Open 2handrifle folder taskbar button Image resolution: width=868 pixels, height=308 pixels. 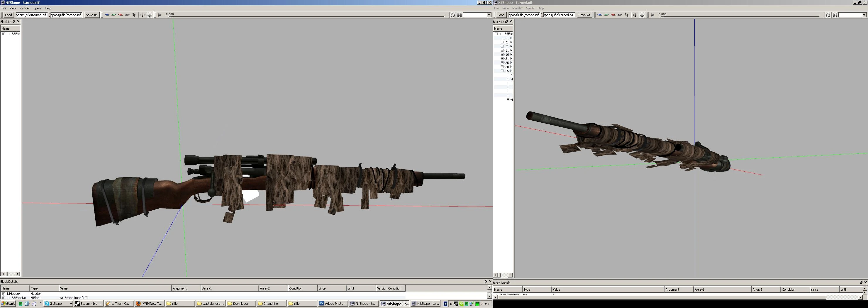[271, 304]
